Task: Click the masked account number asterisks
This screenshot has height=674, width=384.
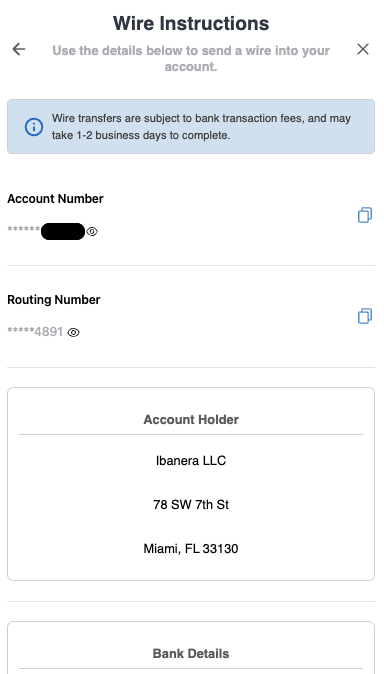Action: point(24,230)
